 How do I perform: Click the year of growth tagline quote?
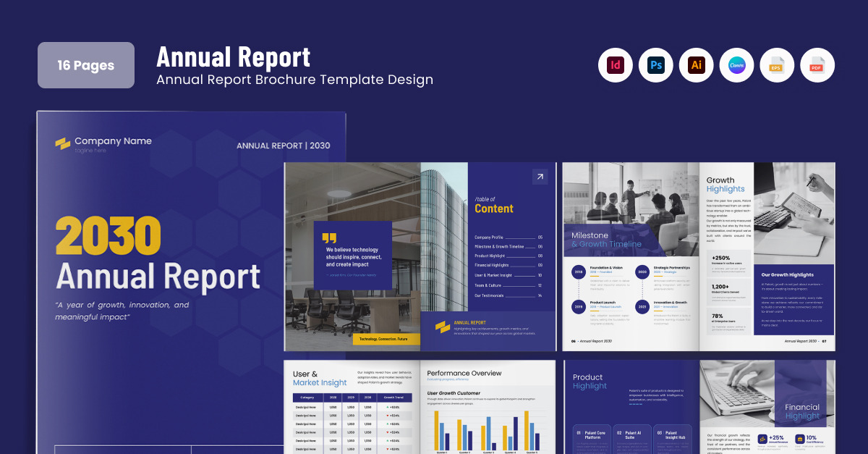(x=123, y=311)
